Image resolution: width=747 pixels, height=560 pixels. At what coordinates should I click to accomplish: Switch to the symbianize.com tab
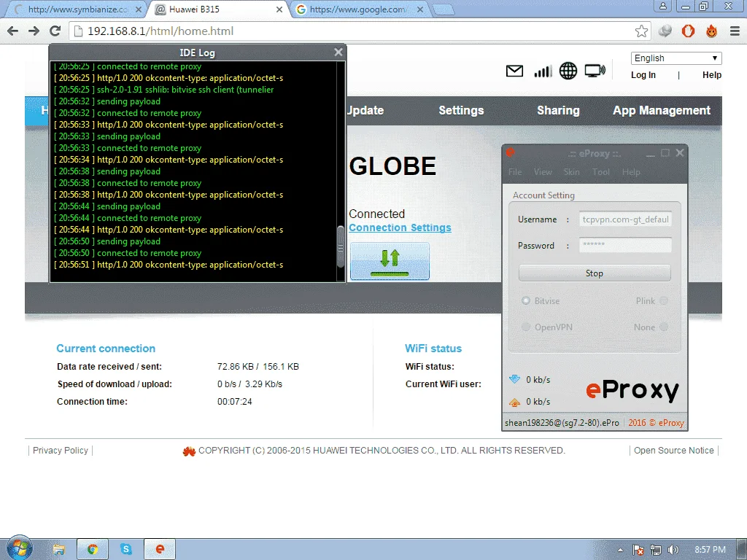[x=76, y=9]
